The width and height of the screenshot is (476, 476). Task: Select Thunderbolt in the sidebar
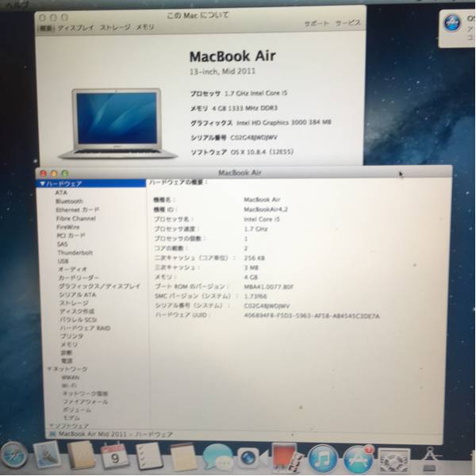tap(75, 252)
